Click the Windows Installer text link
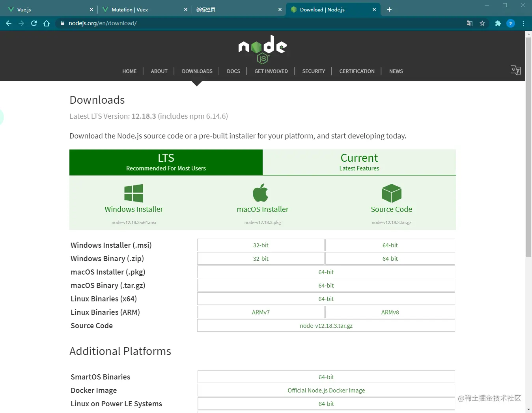The height and width of the screenshot is (413, 532). tap(134, 209)
